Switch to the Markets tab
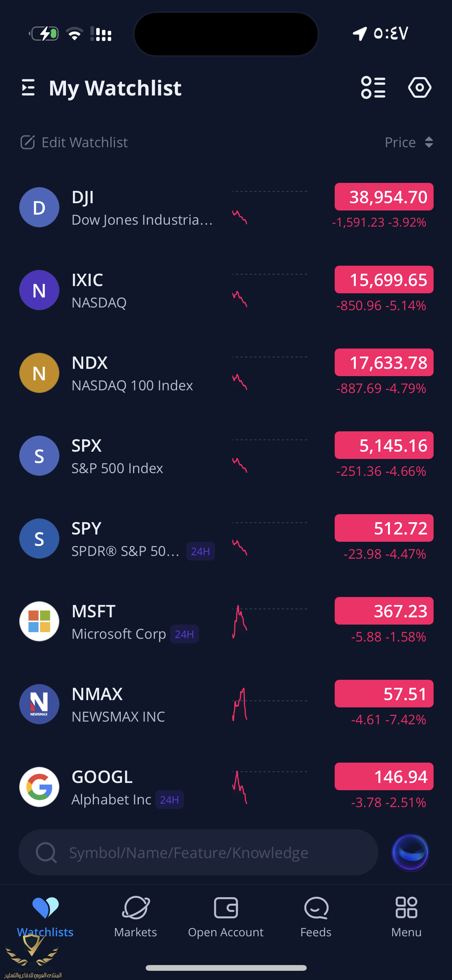The image size is (452, 980). coord(135,916)
